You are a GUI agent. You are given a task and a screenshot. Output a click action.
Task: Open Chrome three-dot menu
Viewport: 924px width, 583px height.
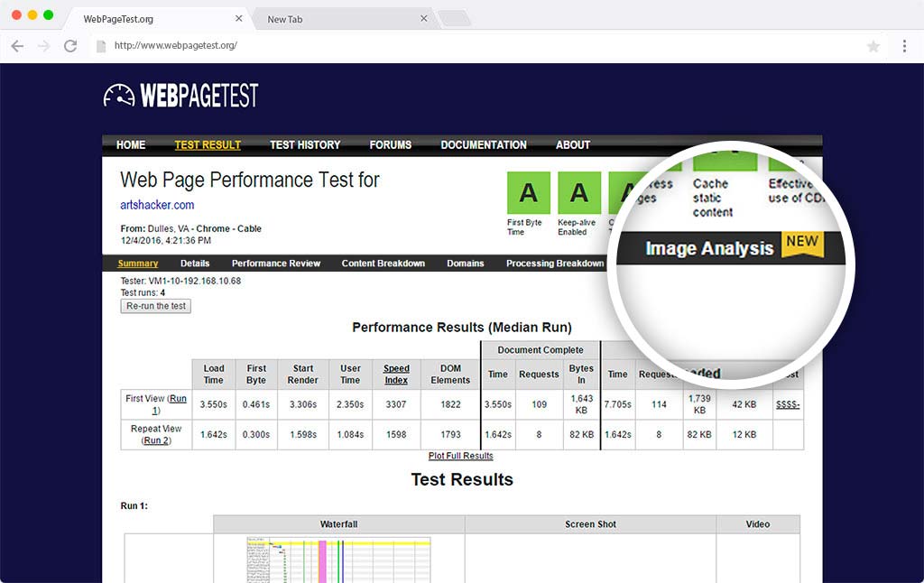(904, 46)
